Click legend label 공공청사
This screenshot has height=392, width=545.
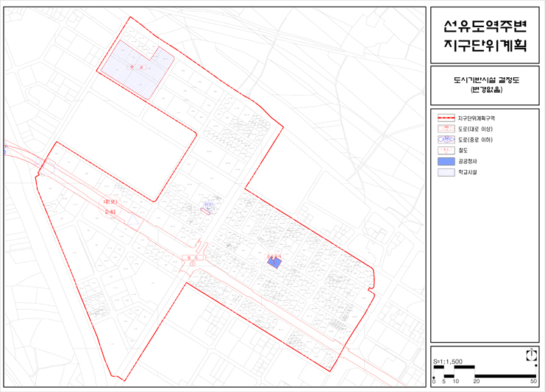(x=468, y=161)
